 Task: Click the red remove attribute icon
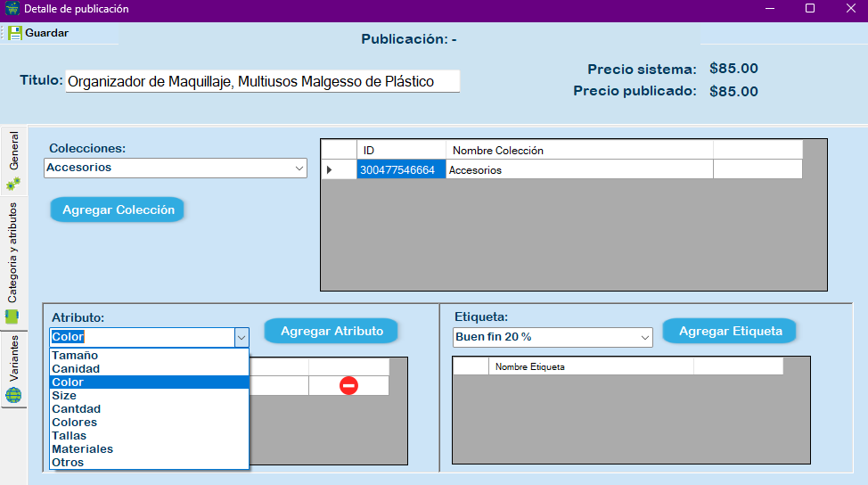click(x=348, y=385)
